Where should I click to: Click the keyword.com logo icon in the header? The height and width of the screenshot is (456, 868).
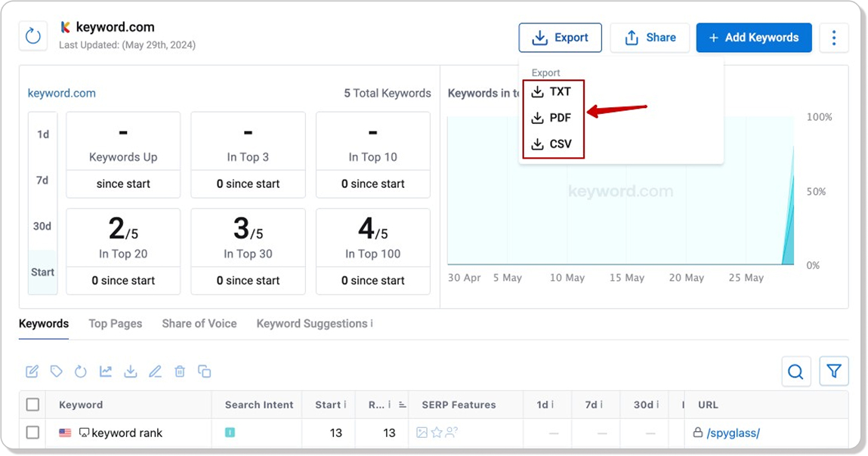65,26
